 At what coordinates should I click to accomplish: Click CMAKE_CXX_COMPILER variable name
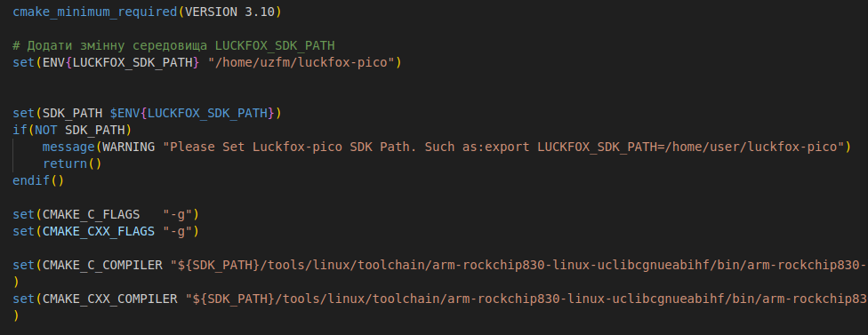[x=109, y=299]
